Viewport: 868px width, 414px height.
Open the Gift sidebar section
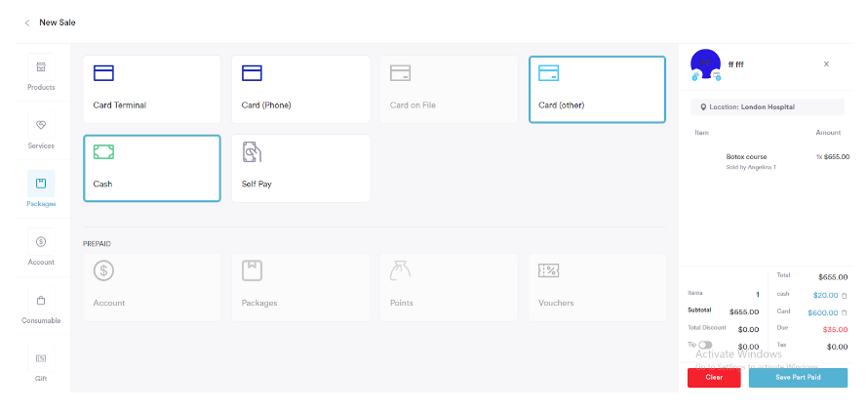[41, 364]
